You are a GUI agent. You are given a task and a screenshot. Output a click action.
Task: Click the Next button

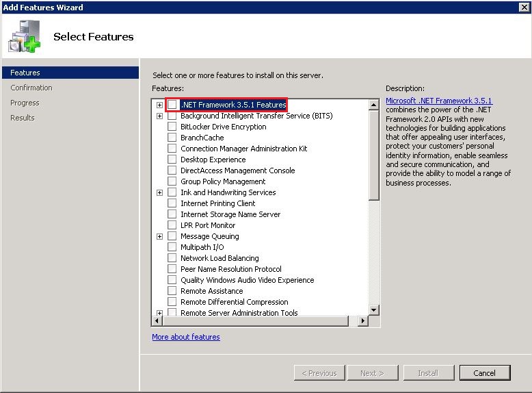pos(373,373)
